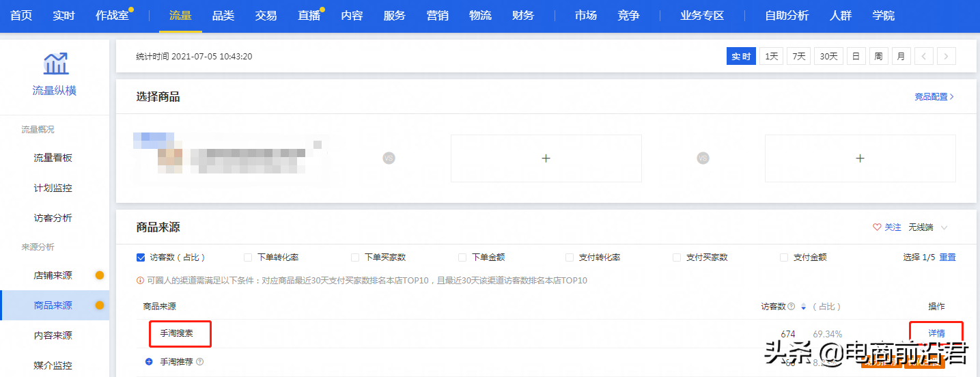Open the 无线端 device dropdown
This screenshot has height=377, width=980.
click(928, 227)
